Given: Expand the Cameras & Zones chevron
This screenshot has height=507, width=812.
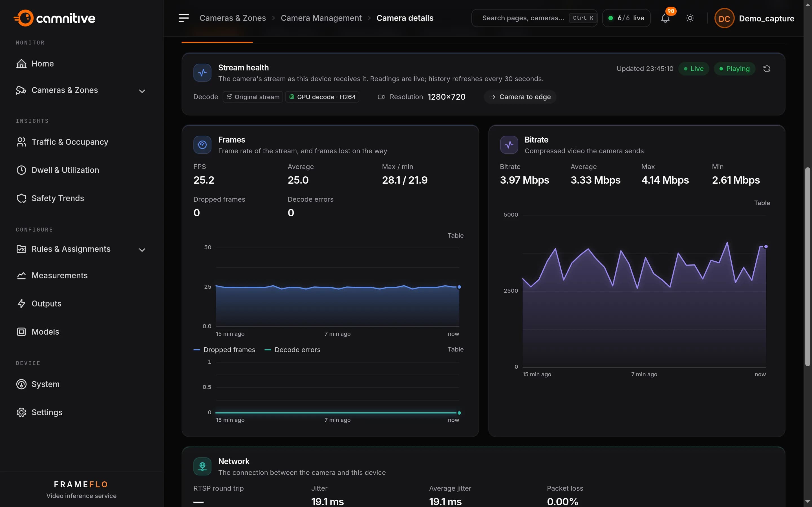Looking at the screenshot, I should (142, 91).
